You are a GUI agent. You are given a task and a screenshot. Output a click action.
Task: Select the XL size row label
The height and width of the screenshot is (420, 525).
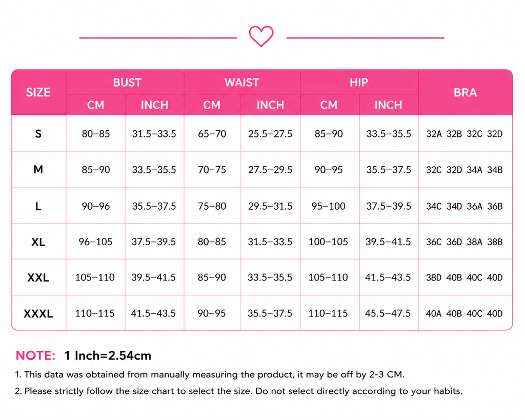[x=38, y=242]
